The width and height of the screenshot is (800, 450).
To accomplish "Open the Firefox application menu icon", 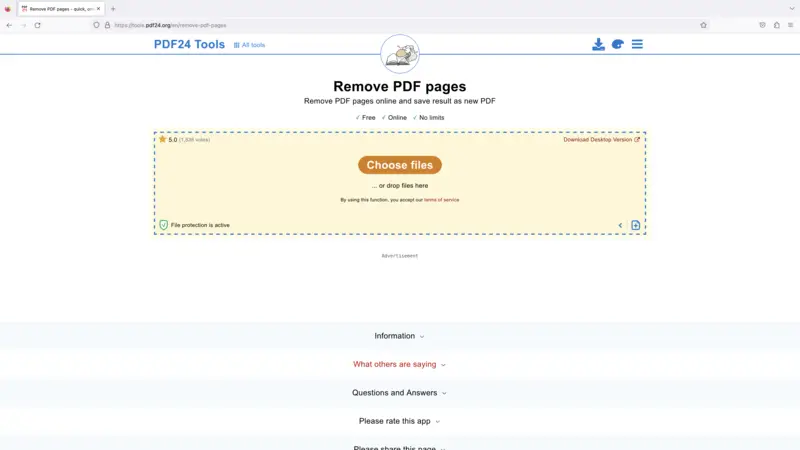I will coord(790,25).
